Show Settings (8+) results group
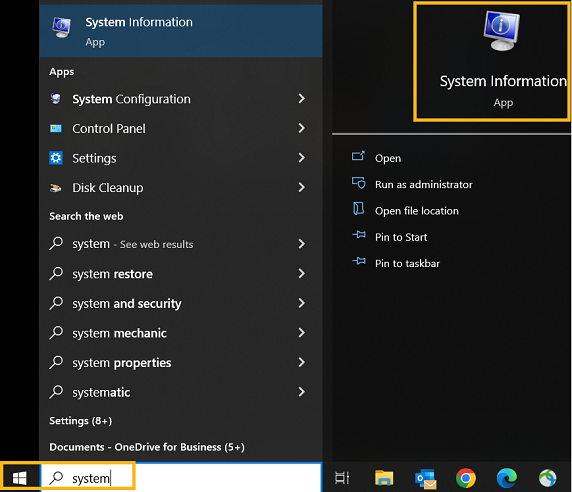572x492 pixels. pos(81,421)
